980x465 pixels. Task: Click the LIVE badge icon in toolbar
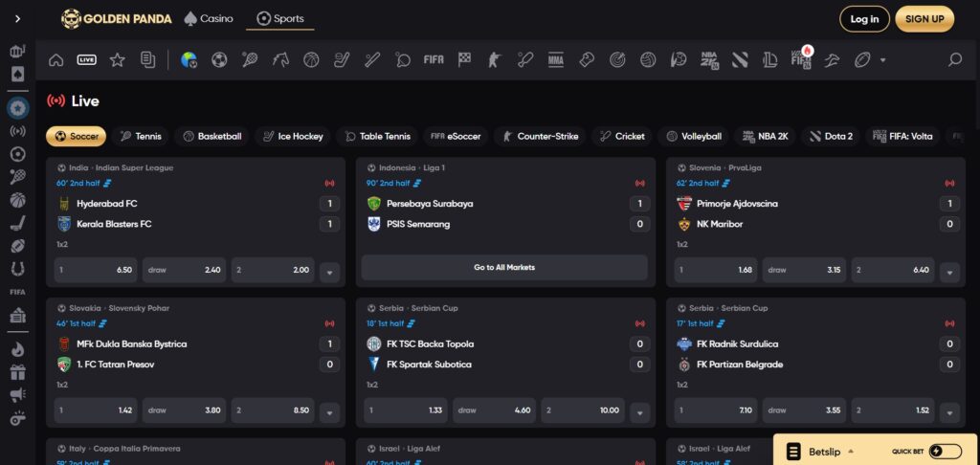(86, 60)
